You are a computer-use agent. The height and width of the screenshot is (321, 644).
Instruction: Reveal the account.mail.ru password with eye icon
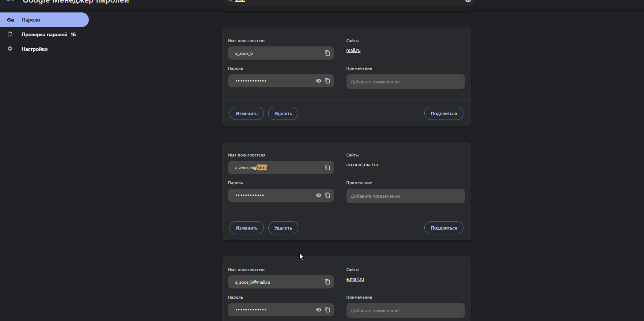pos(318,195)
